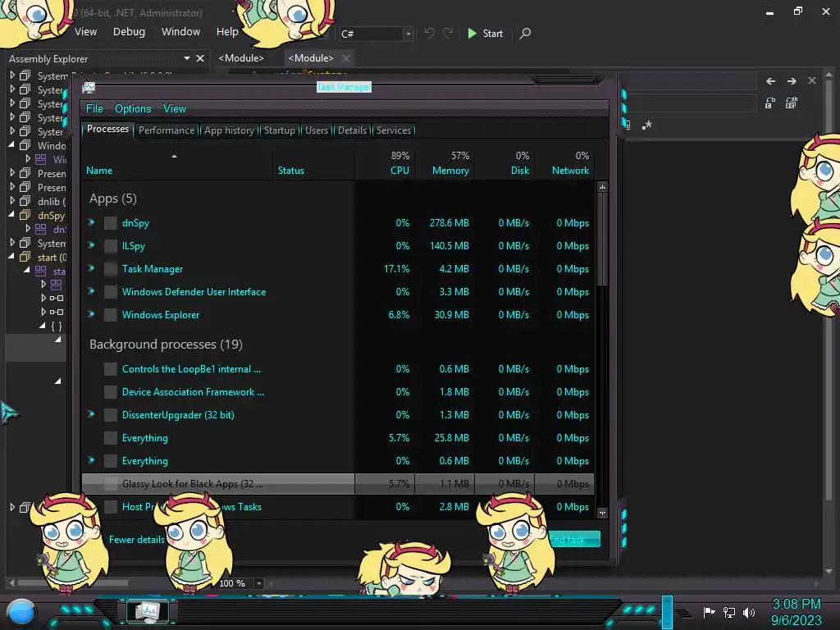Switch to the Startup tab
The width and height of the screenshot is (840, 630).
tap(279, 130)
